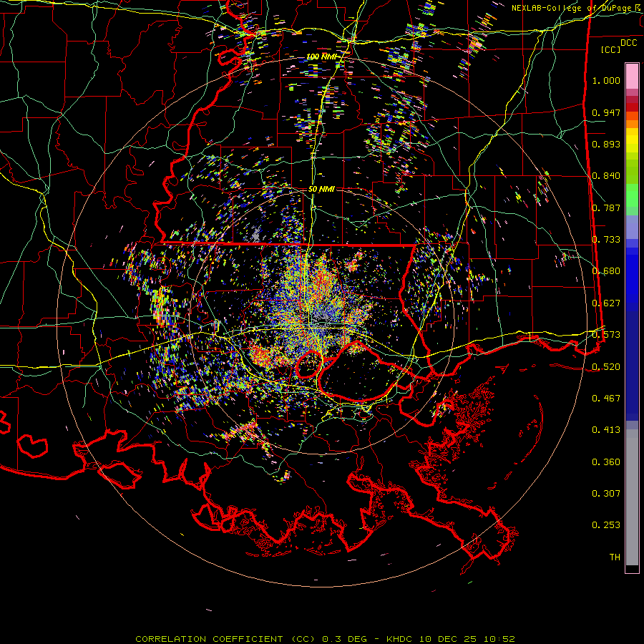Viewport: 644px width, 644px height.
Task: Click the 50 NMI range ring label
Action: coord(321,189)
